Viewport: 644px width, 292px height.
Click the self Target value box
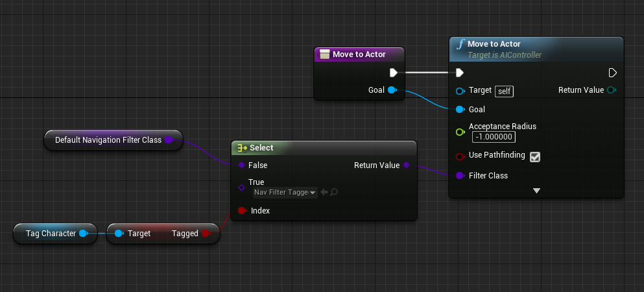(x=504, y=91)
